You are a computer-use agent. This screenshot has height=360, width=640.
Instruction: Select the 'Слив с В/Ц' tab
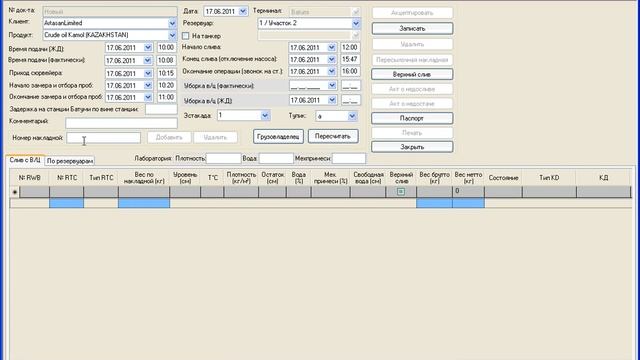(x=25, y=160)
